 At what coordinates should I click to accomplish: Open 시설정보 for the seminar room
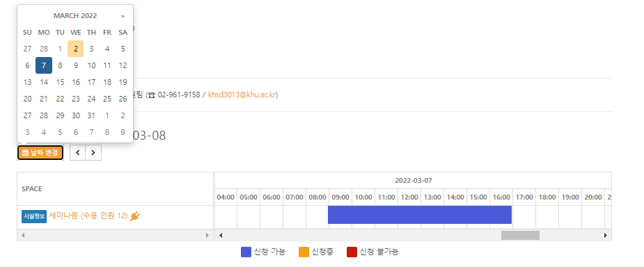coord(34,216)
